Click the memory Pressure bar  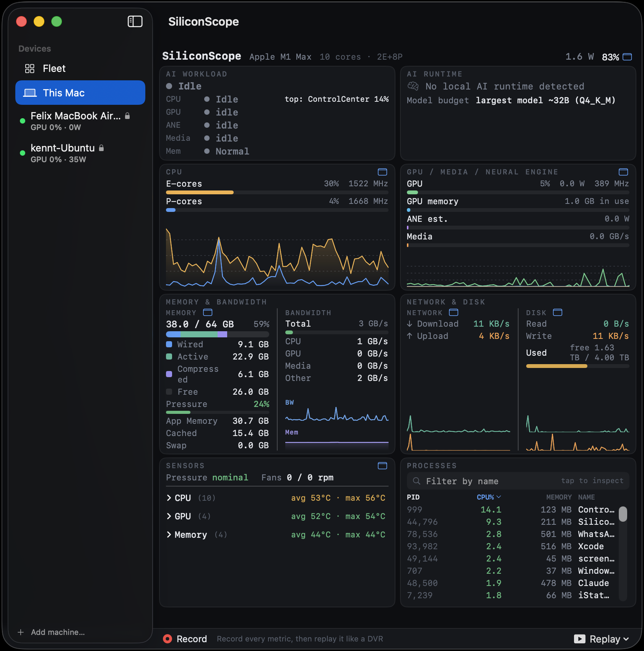click(218, 412)
